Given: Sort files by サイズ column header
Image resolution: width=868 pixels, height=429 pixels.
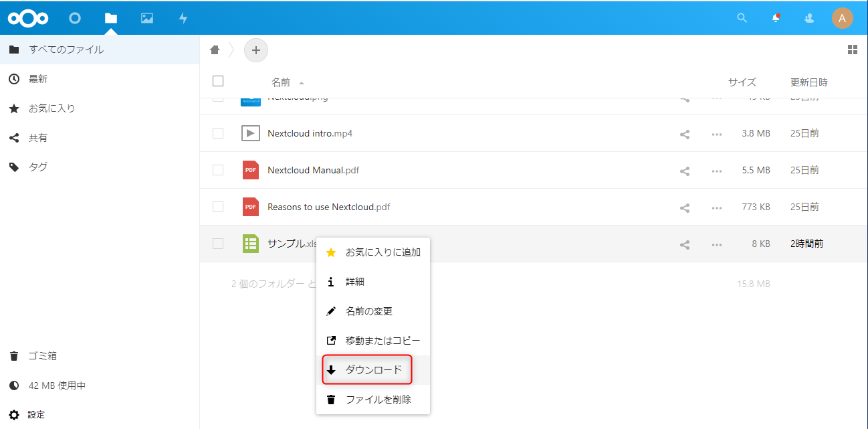Looking at the screenshot, I should point(742,82).
